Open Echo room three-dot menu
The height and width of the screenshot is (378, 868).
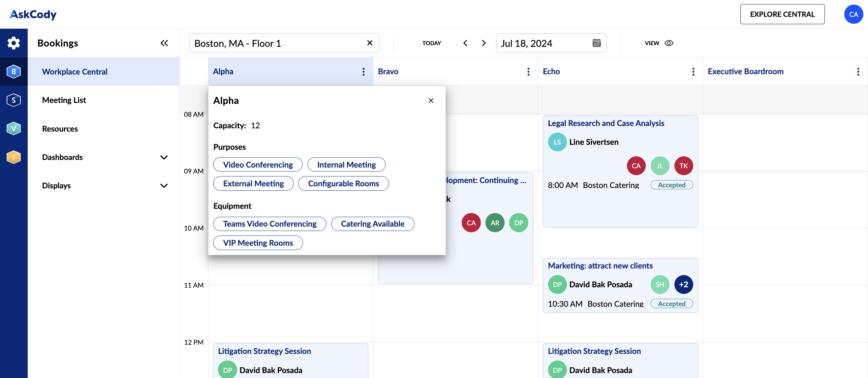click(x=693, y=72)
